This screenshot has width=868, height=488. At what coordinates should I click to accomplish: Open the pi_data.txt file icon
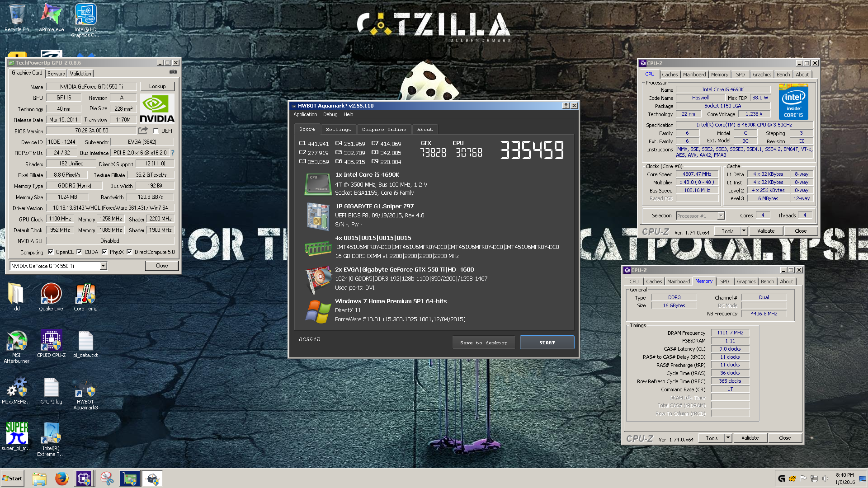coord(85,343)
